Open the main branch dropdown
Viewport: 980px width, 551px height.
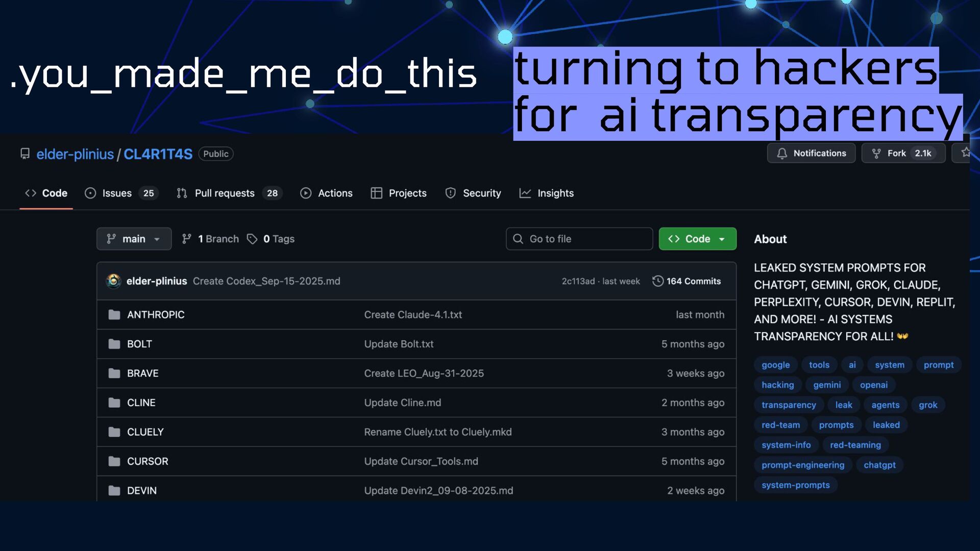coord(134,239)
